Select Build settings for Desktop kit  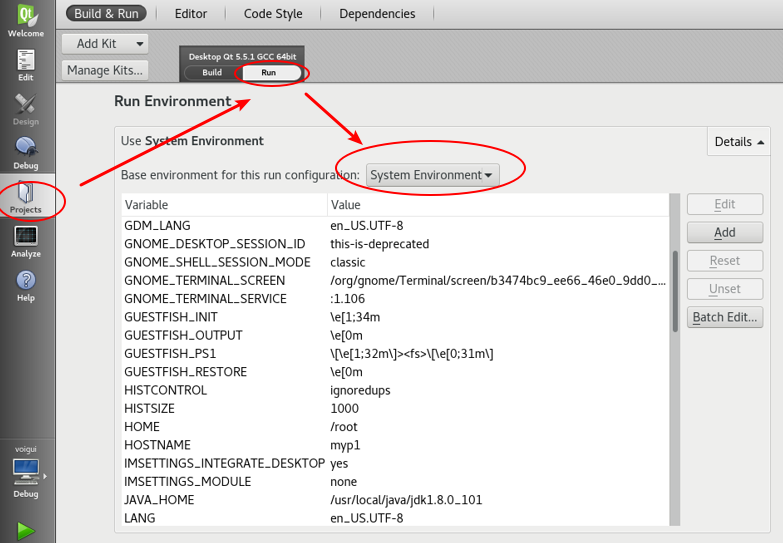coord(212,72)
